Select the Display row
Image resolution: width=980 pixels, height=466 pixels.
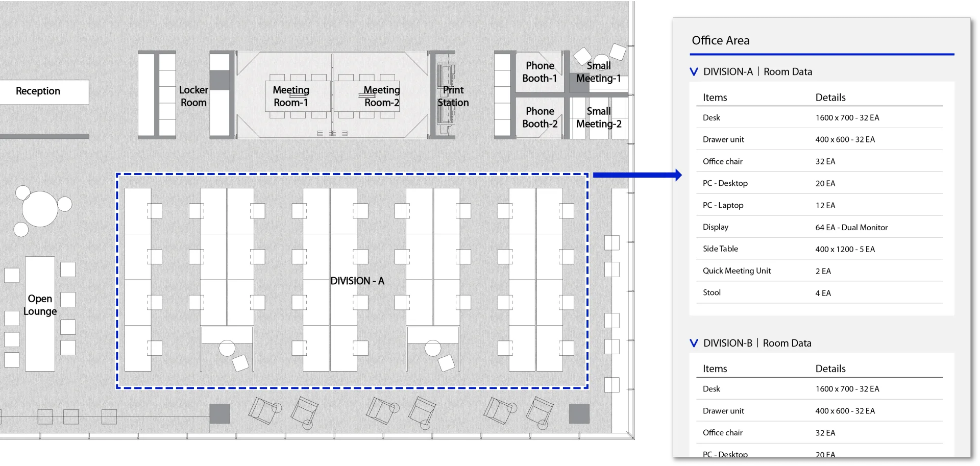(820, 227)
